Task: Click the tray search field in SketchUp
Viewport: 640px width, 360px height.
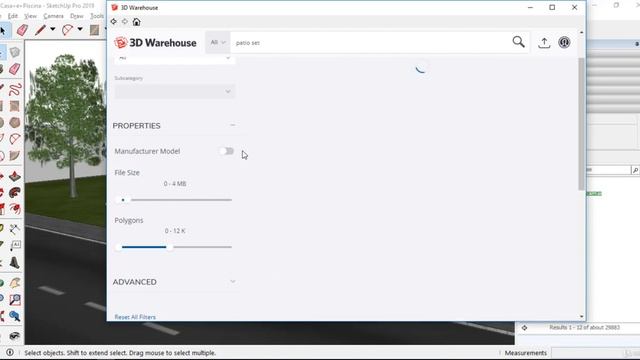Action: click(608, 170)
